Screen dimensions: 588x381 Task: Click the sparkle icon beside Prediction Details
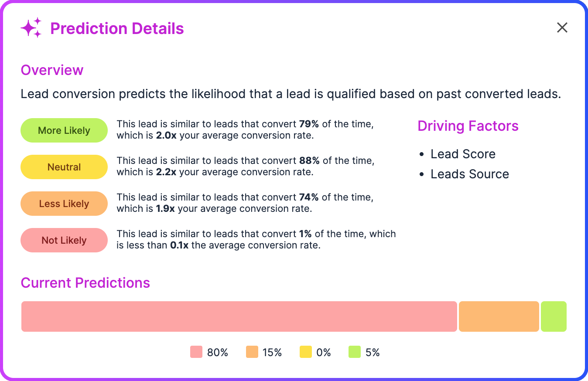tap(30, 27)
